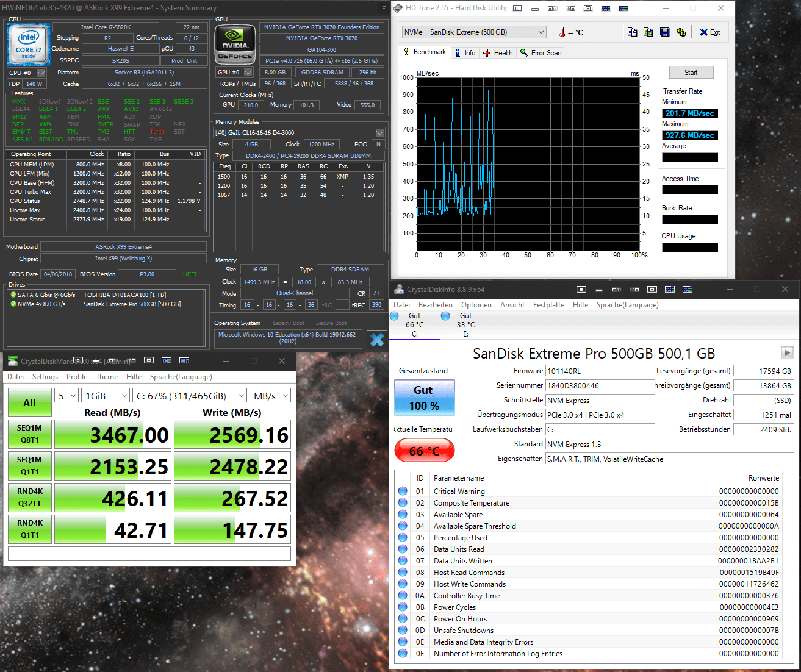
Task: Click the HD Tune title bar app icon
Action: pos(398,8)
